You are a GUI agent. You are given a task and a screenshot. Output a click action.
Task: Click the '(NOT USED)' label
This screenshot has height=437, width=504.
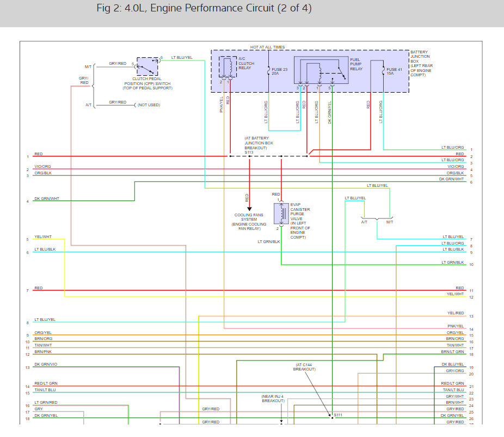(x=149, y=105)
